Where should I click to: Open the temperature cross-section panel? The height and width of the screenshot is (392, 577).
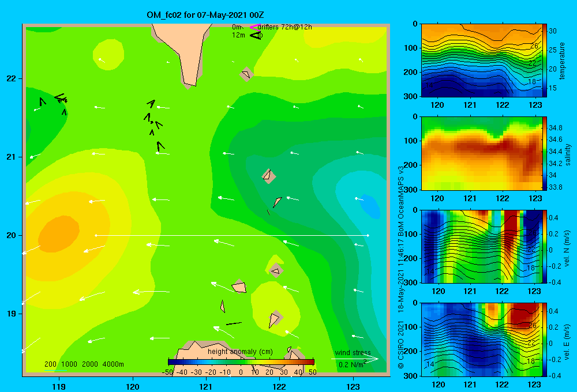tap(482, 61)
